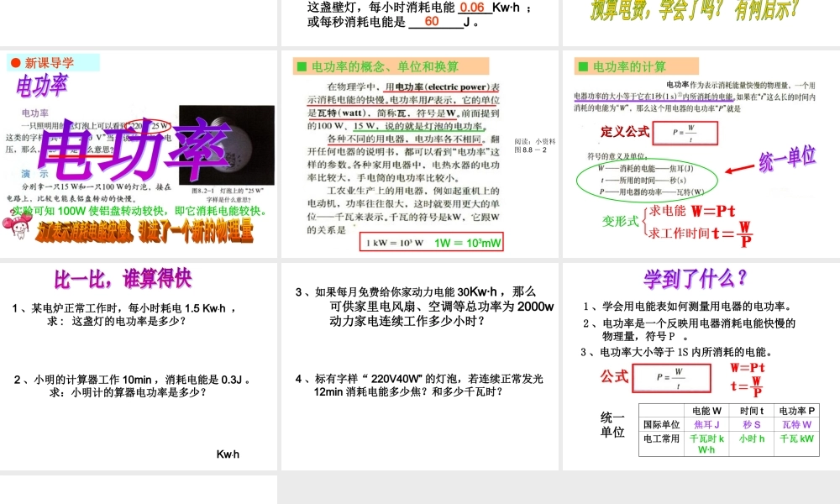Open the slide containing questions 3 and 4
The width and height of the screenshot is (840, 504).
420,366
